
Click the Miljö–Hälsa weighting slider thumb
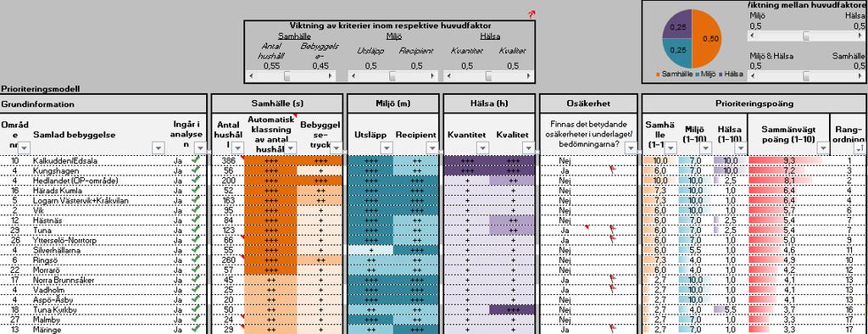(806, 36)
